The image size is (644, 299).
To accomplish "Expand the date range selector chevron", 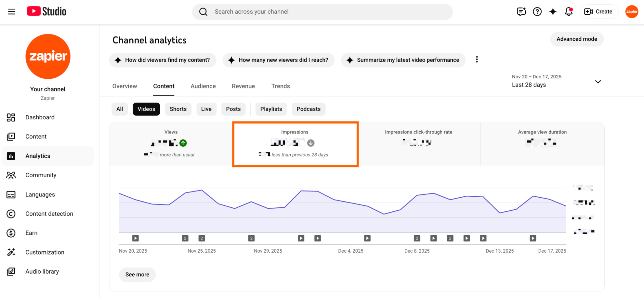I will (598, 82).
